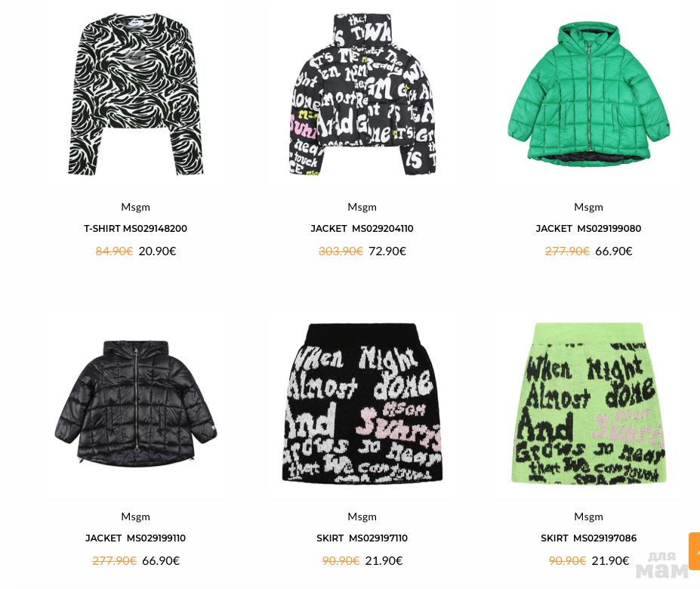Click Msgm brand above SKIRT MS029197086
The height and width of the screenshot is (589, 700).
(588, 517)
